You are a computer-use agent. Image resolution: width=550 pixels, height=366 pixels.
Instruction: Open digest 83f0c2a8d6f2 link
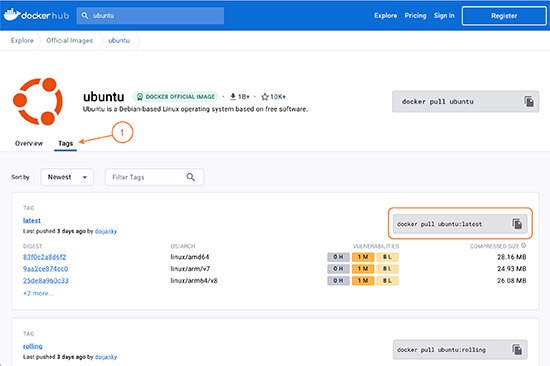click(45, 257)
